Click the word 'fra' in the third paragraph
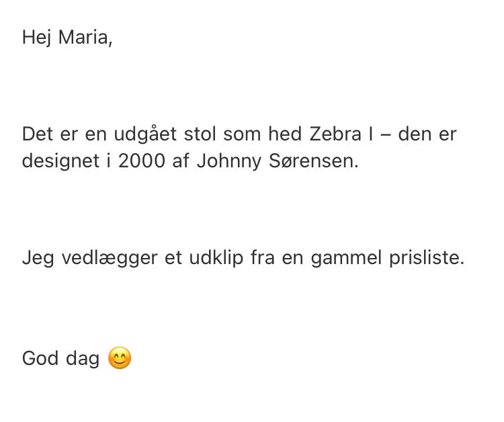Viewport: 504px width, 422px height. (x=263, y=258)
